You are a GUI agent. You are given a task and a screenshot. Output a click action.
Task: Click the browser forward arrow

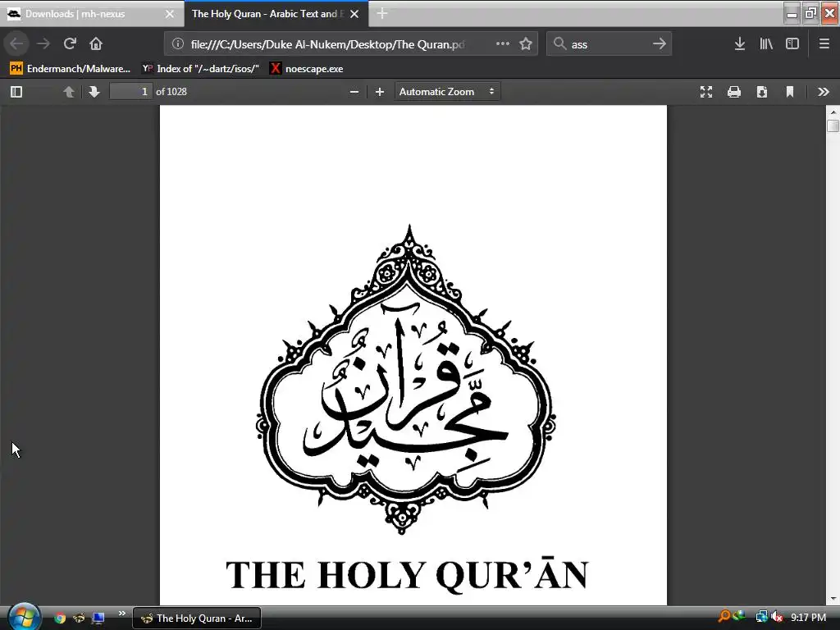[x=43, y=43]
